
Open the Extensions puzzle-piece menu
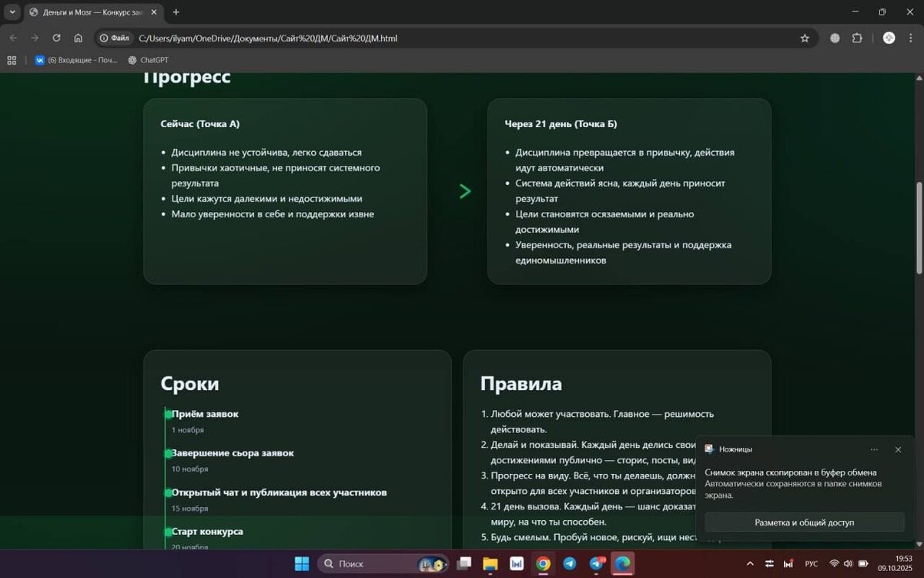[857, 38]
